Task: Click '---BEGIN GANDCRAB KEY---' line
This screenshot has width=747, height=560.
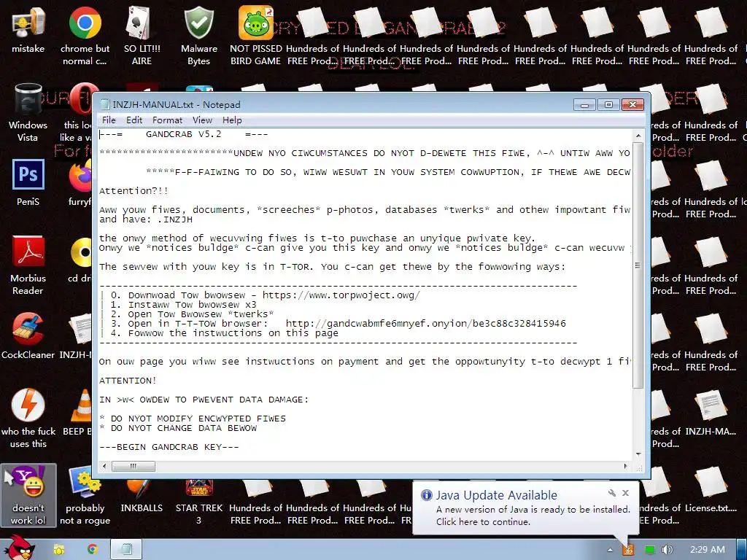Action: point(169,447)
